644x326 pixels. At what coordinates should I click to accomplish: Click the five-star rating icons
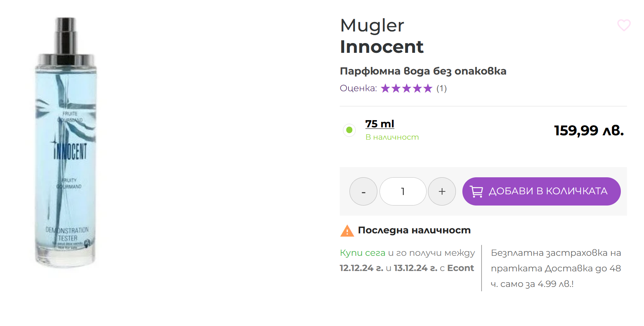pos(407,88)
